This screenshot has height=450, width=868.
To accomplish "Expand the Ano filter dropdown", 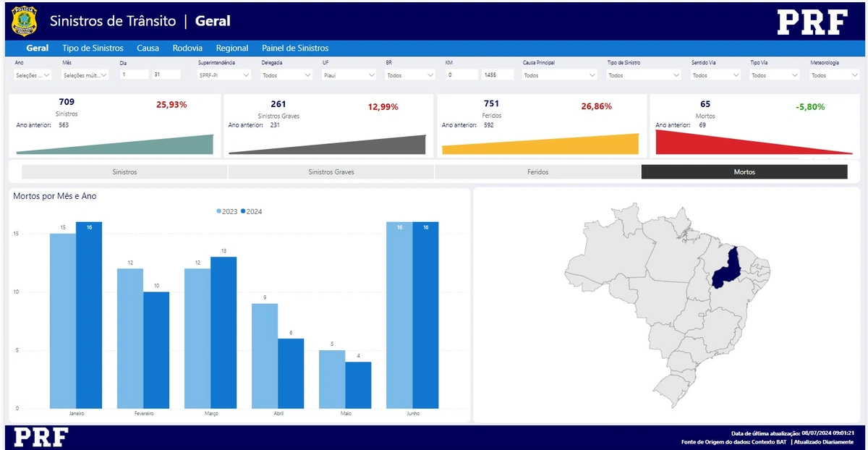I will pyautogui.click(x=33, y=75).
